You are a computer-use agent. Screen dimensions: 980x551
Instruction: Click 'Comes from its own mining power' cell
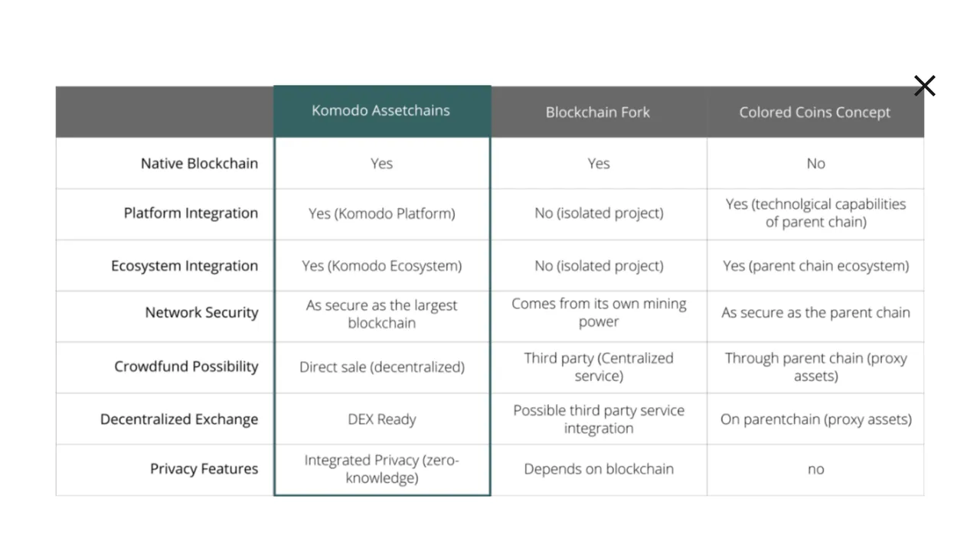coord(598,312)
